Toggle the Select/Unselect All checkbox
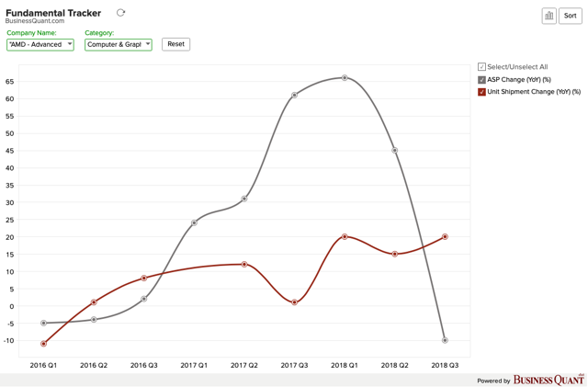Screen dimensions: 588x387 (x=481, y=67)
